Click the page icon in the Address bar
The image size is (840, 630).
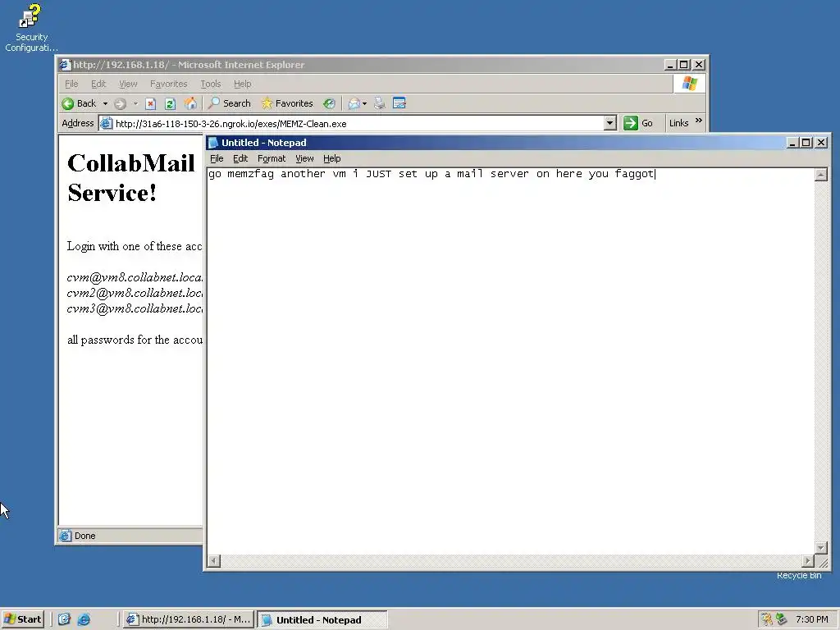[106, 123]
